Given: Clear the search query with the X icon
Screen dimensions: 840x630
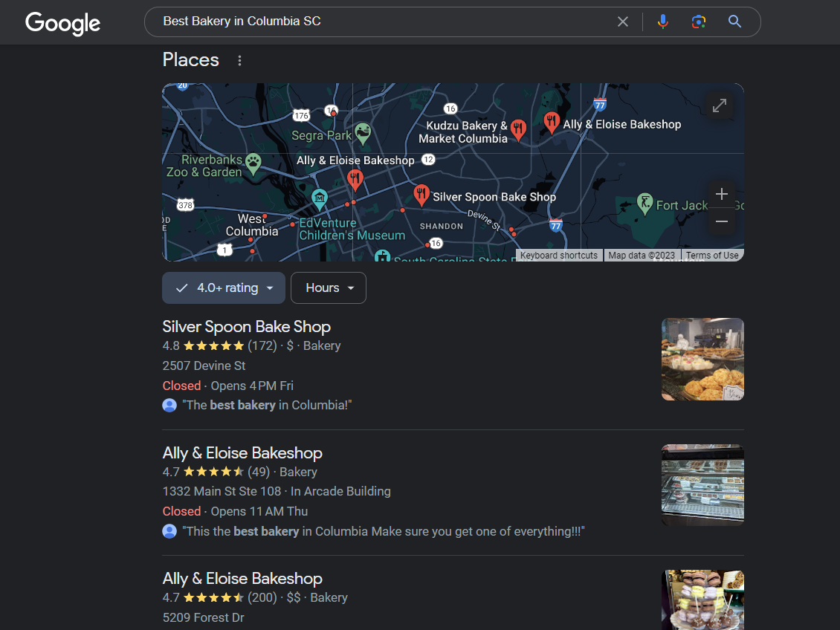Looking at the screenshot, I should [623, 22].
